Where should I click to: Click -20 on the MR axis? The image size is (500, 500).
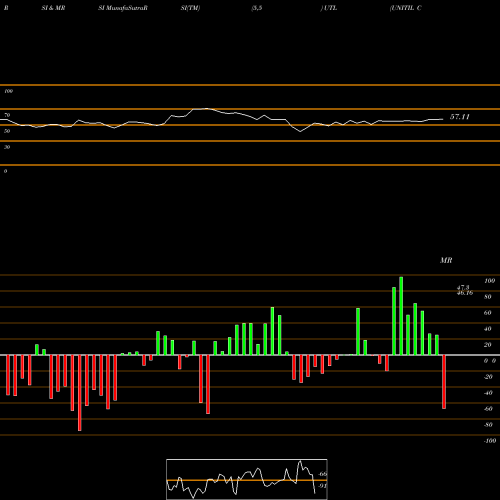[x=488, y=377]
